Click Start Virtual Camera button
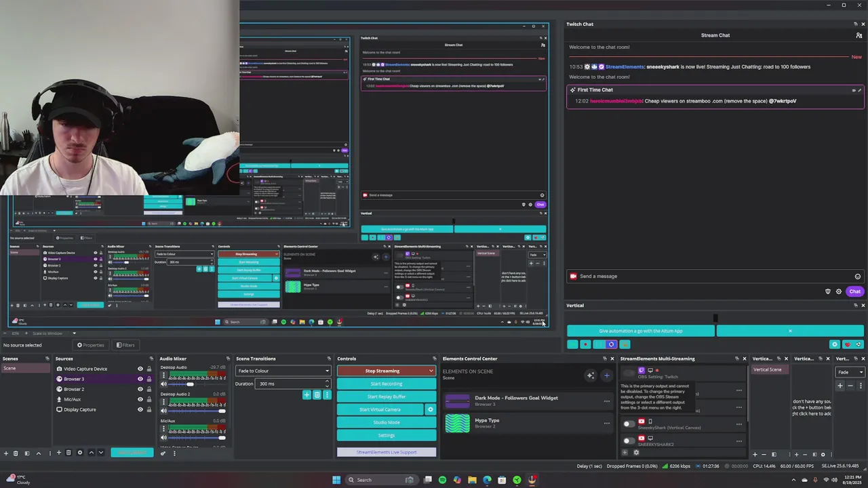This screenshot has width=868, height=488. [x=380, y=409]
